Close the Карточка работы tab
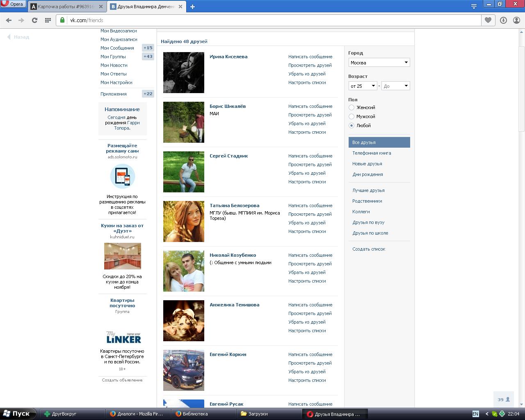 101,7
